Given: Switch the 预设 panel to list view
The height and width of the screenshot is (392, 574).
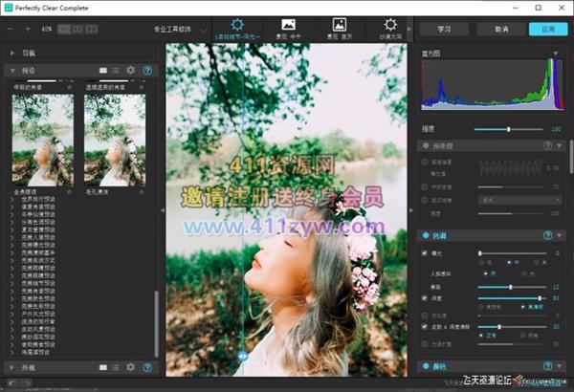Looking at the screenshot, I should [x=116, y=70].
